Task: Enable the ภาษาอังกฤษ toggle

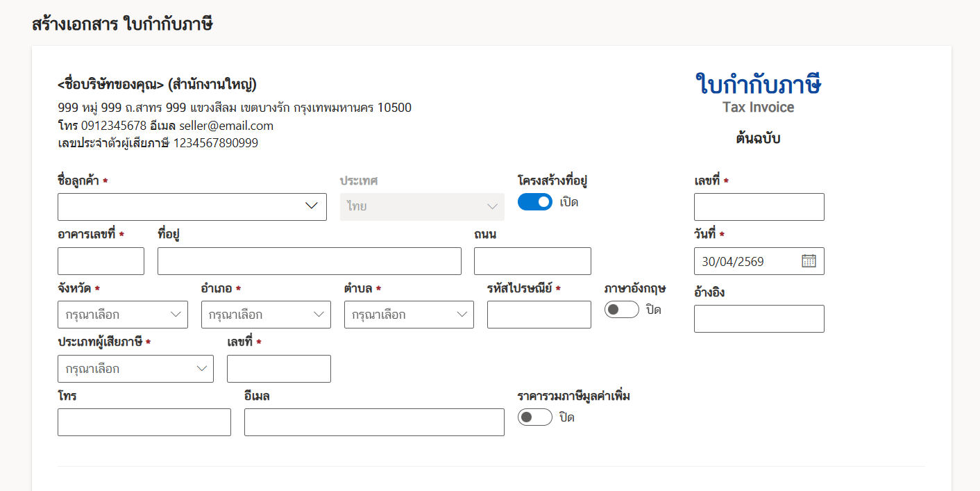Action: click(x=621, y=310)
